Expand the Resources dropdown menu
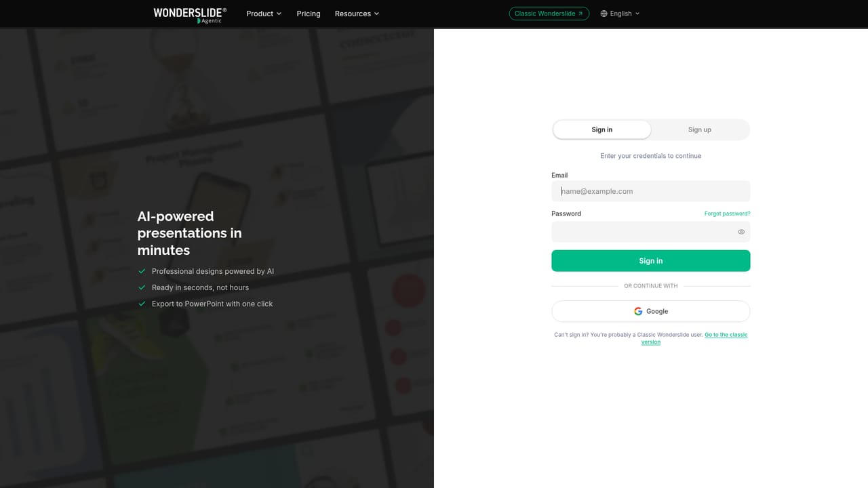Viewport: 868px width, 488px height. tap(357, 14)
